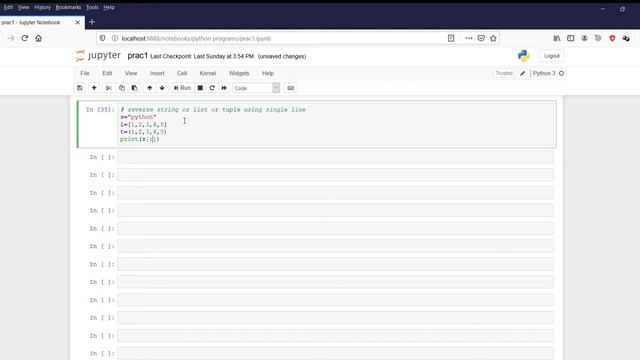The height and width of the screenshot is (360, 640).
Task: Select the prac1 - Jupyter Notebook tab
Action: pos(41,22)
